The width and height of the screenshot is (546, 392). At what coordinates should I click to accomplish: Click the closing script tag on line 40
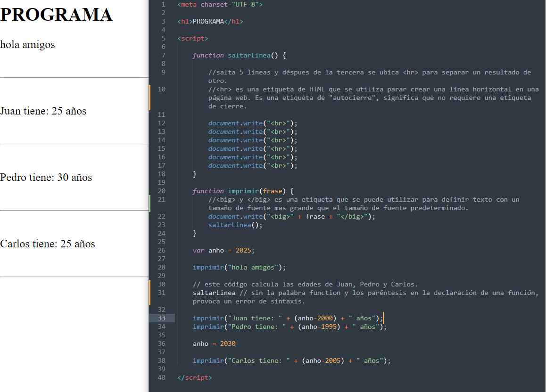(195, 378)
